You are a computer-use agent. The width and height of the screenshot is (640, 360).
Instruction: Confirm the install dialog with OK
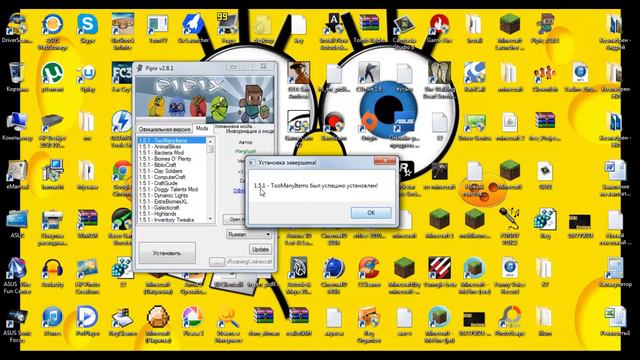tap(371, 213)
